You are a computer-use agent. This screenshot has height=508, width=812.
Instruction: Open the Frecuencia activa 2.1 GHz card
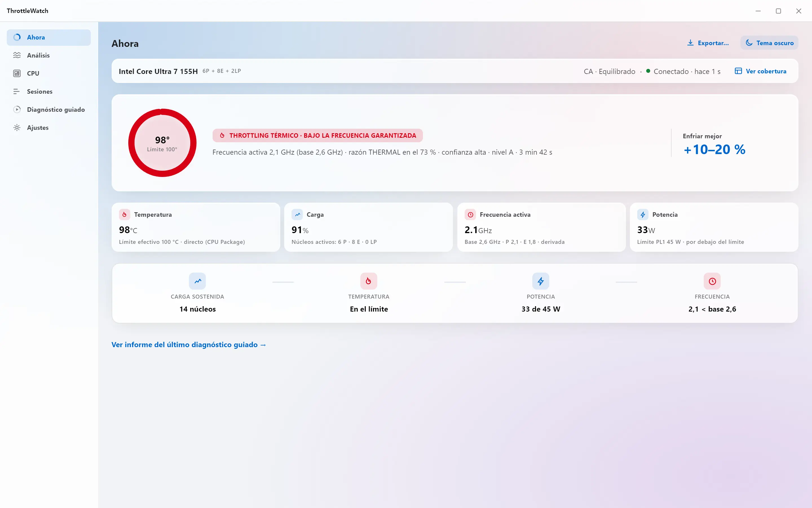click(x=542, y=227)
